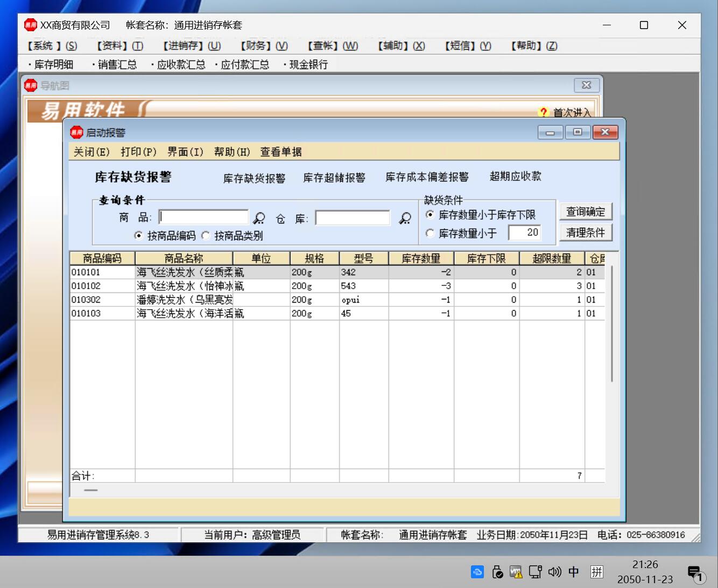Open the 【进销存】 menu
The height and width of the screenshot is (588, 718).
(x=192, y=46)
